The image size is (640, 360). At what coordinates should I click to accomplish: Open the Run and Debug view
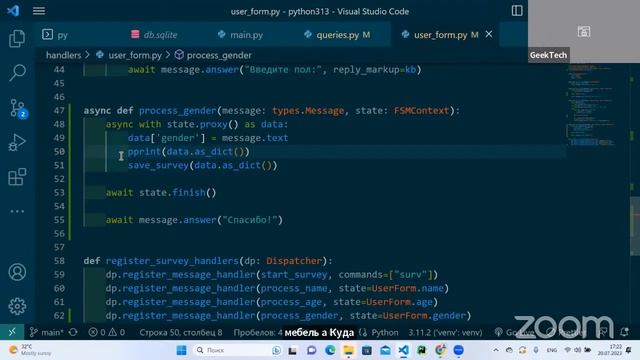(17, 143)
